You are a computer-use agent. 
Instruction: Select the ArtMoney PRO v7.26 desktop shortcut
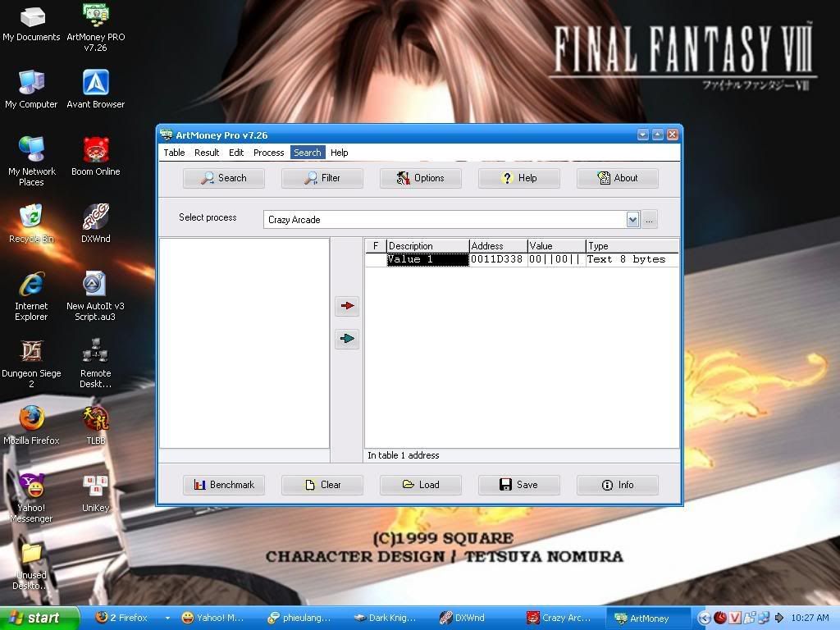pos(95,27)
